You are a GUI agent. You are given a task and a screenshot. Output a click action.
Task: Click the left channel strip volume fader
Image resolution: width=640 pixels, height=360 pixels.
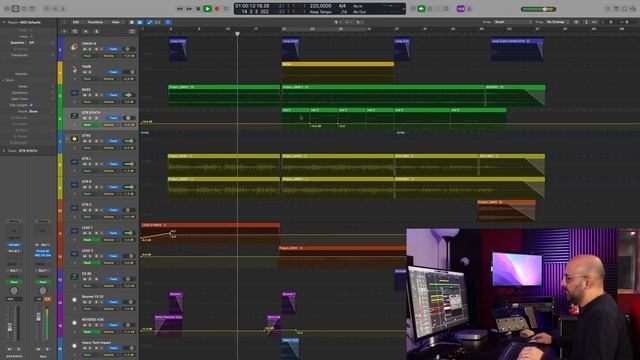10,327
